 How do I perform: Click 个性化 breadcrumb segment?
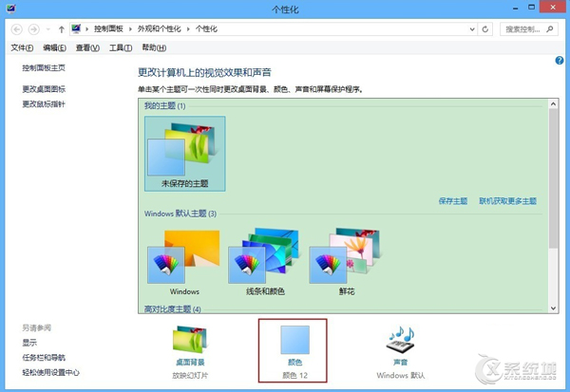206,28
